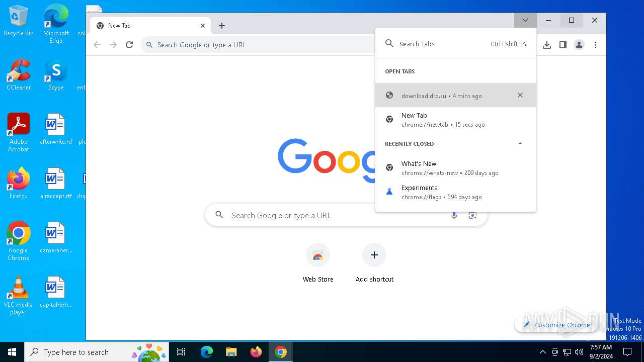
Task: Open Chrome downloads icon in toolbar
Action: tap(547, 45)
